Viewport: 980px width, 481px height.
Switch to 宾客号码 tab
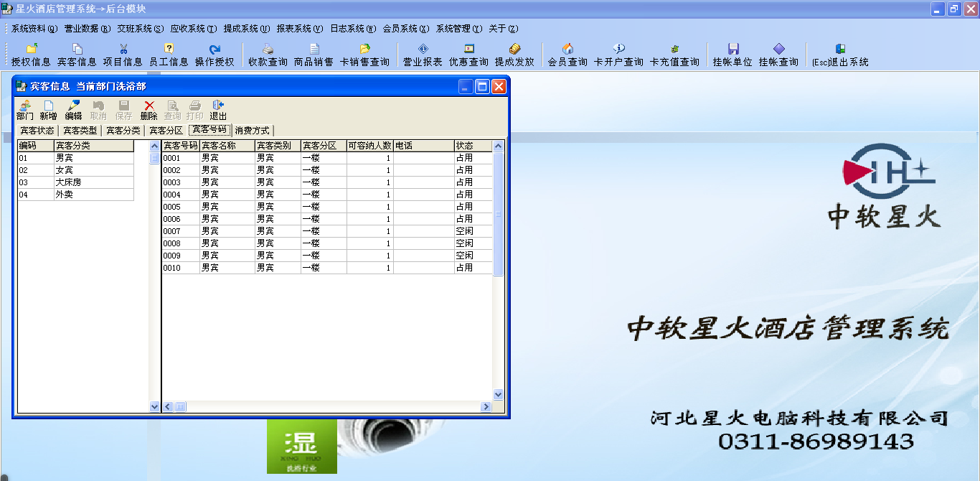(209, 130)
